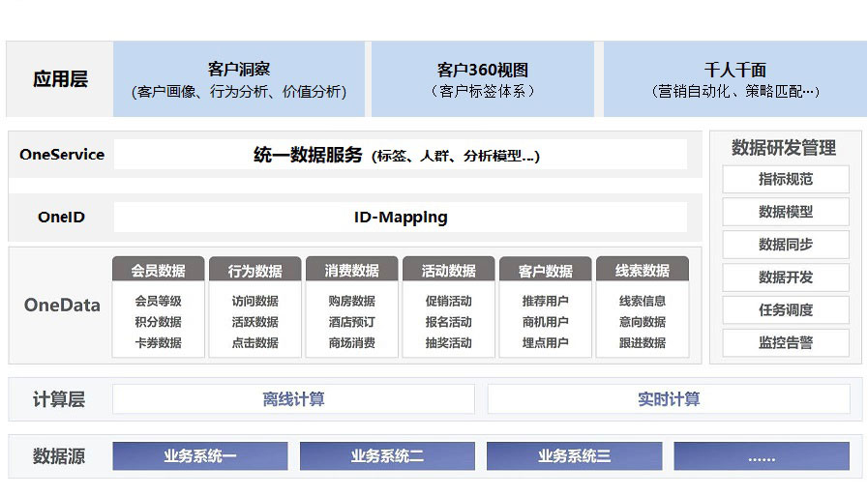
Task: Click the 业务系统三 data source
Action: [574, 456]
